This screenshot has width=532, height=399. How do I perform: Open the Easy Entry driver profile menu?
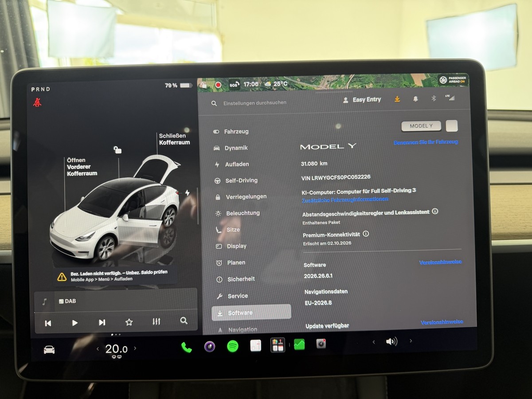pos(362,100)
